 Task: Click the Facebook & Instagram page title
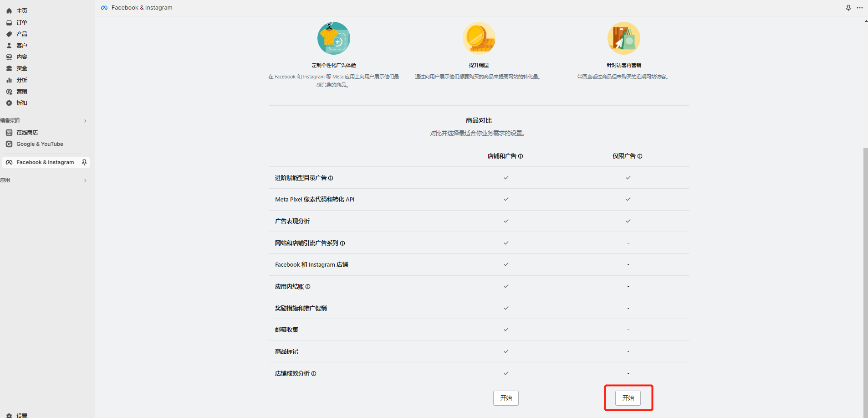[142, 8]
